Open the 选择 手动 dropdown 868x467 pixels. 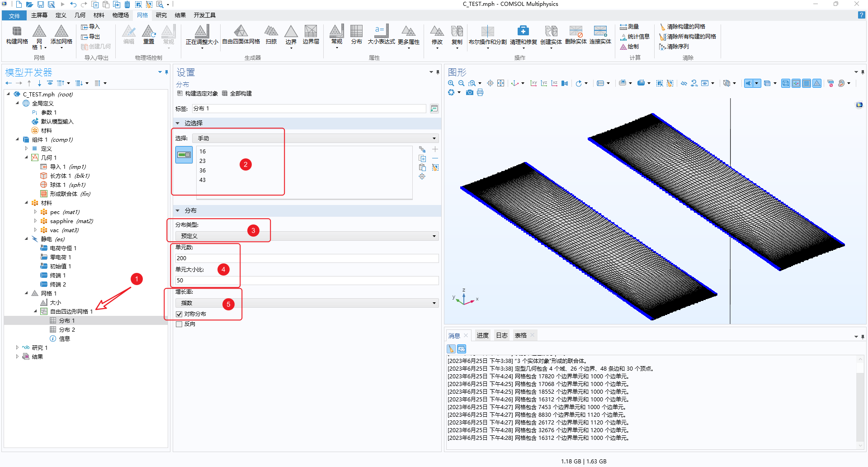[316, 138]
